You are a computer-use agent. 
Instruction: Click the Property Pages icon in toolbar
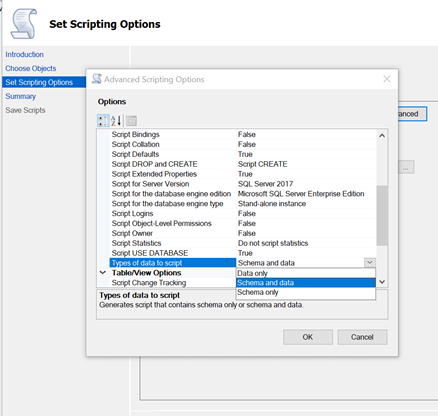(x=131, y=121)
